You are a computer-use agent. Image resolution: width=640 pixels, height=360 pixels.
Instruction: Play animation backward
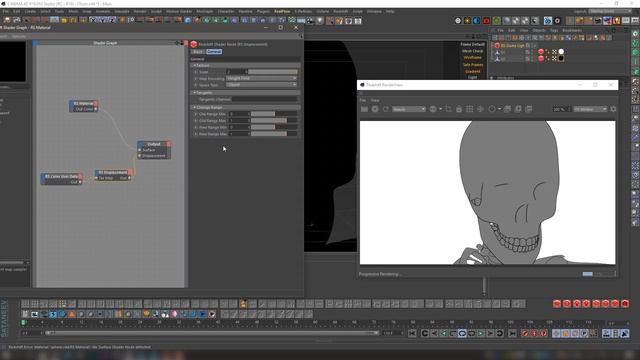(x=443, y=333)
